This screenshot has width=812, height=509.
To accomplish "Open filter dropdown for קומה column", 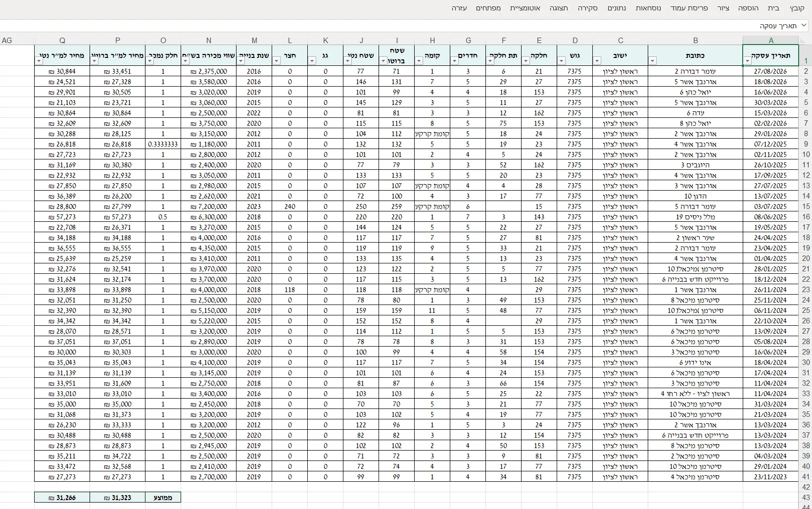I will 419,61.
